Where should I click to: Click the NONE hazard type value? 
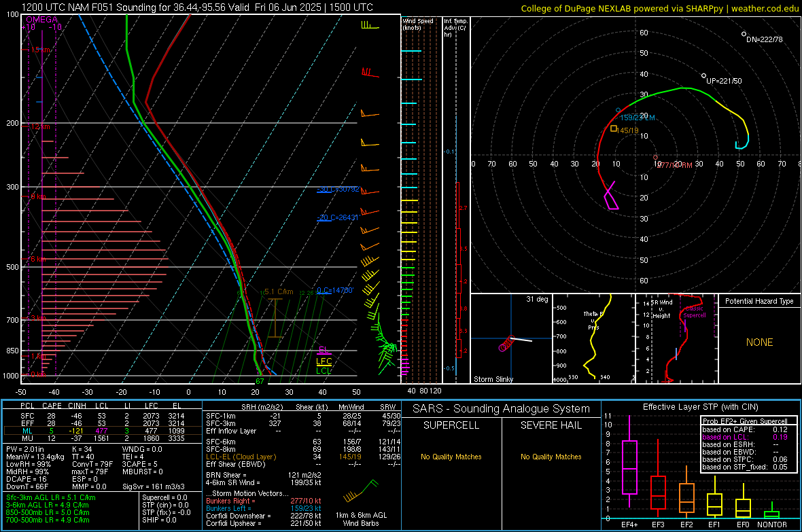[760, 342]
